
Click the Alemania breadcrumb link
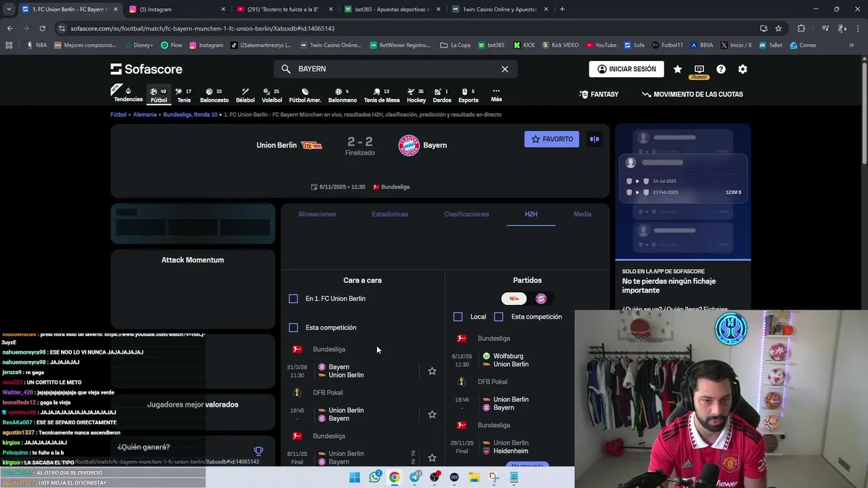pos(144,115)
